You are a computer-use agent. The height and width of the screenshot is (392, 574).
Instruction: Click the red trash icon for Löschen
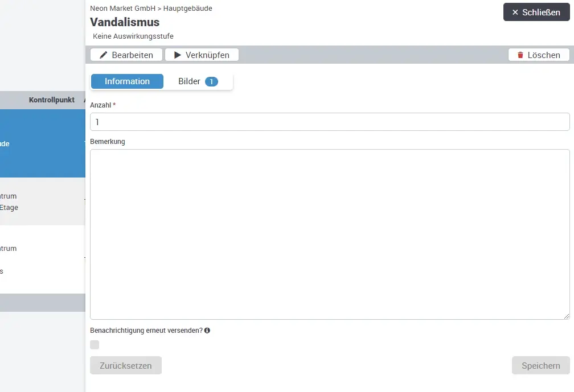pos(520,55)
